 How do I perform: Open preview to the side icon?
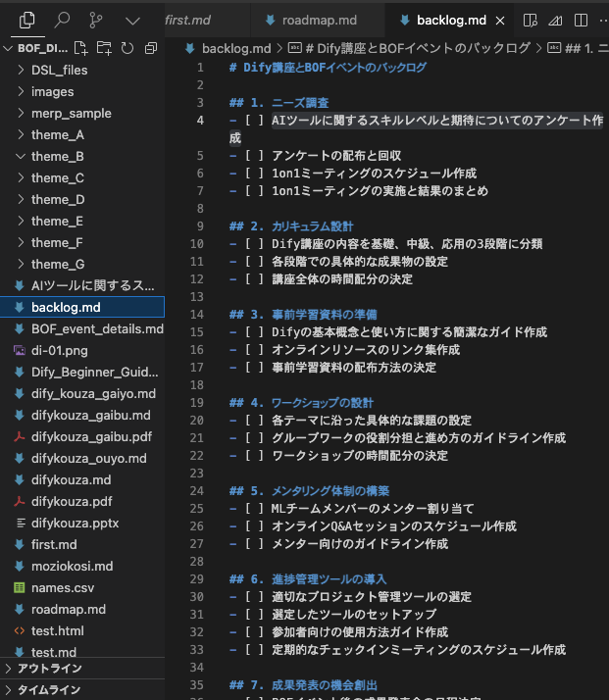point(530,20)
